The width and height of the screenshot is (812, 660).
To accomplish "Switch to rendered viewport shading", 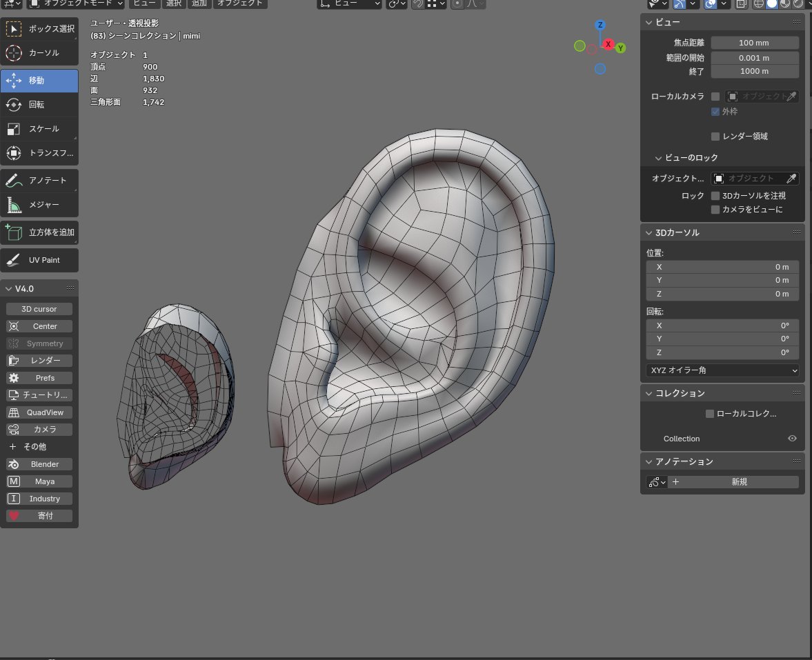I will pos(798,4).
